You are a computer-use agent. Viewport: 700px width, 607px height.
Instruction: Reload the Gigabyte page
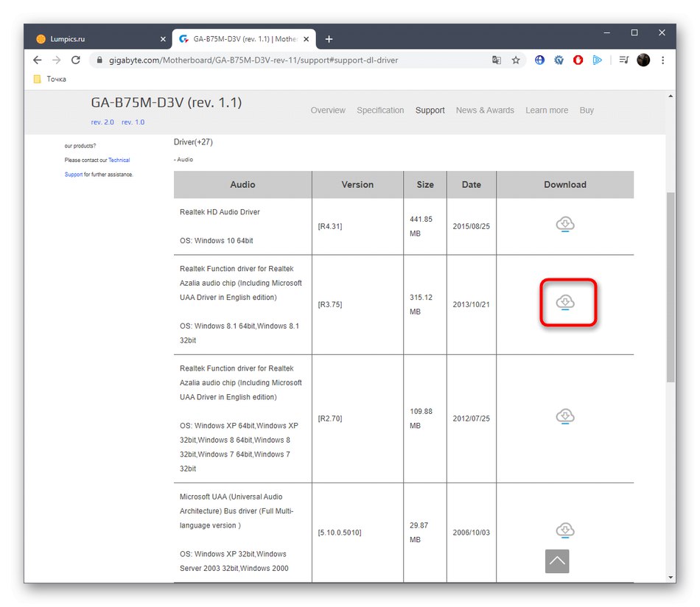click(76, 60)
